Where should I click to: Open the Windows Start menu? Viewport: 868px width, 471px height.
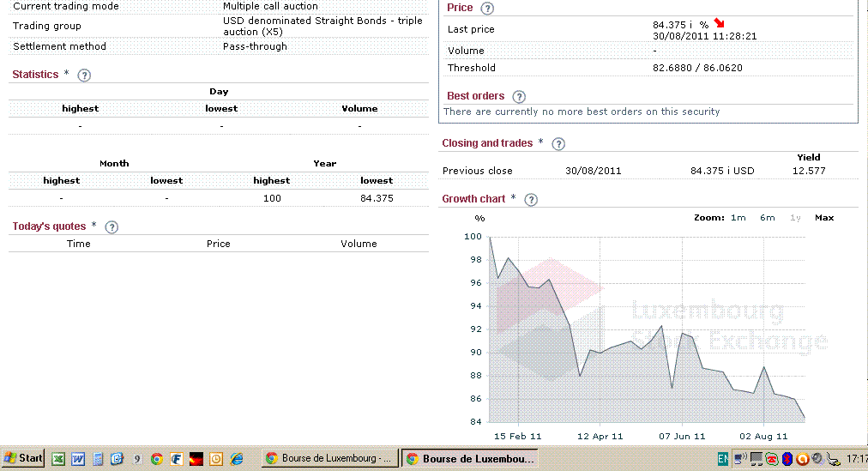[23, 458]
